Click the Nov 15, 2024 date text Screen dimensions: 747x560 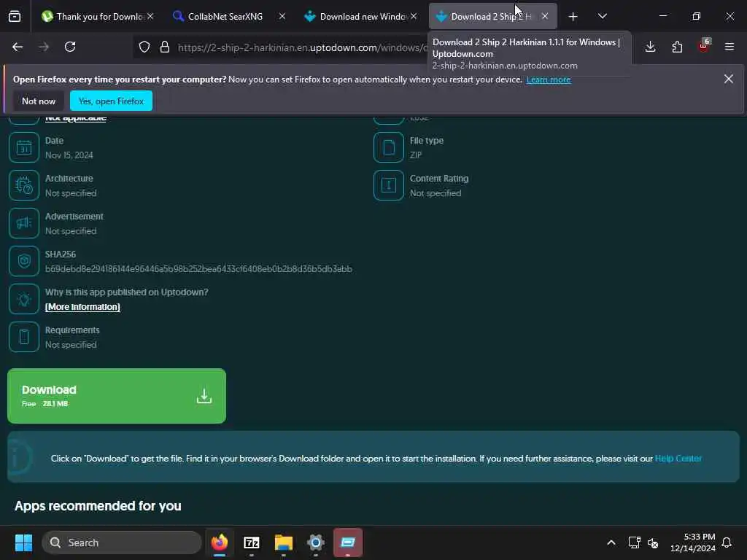coord(69,155)
